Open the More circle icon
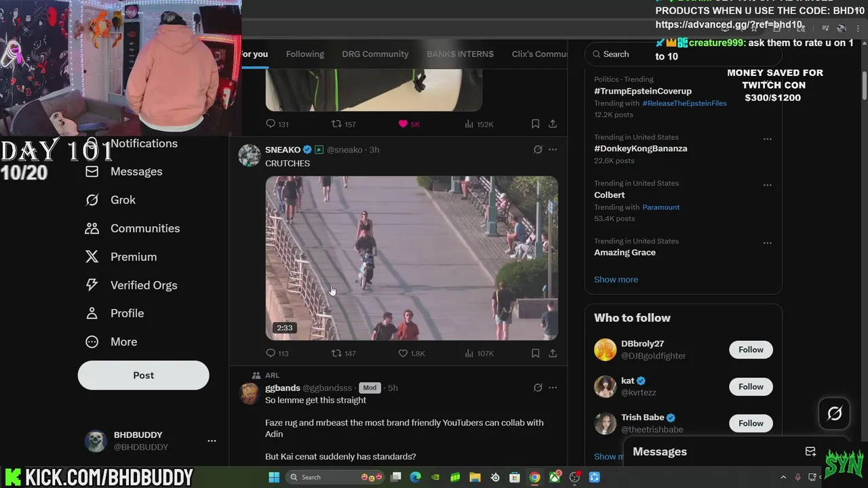Viewport: 868px width, 488px height. point(92,342)
